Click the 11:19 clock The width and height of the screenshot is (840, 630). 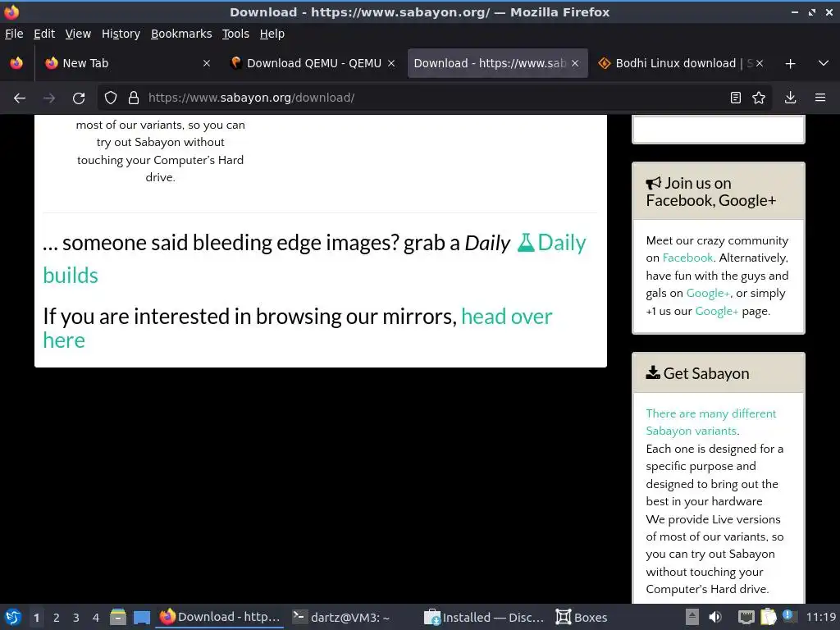coord(820,617)
